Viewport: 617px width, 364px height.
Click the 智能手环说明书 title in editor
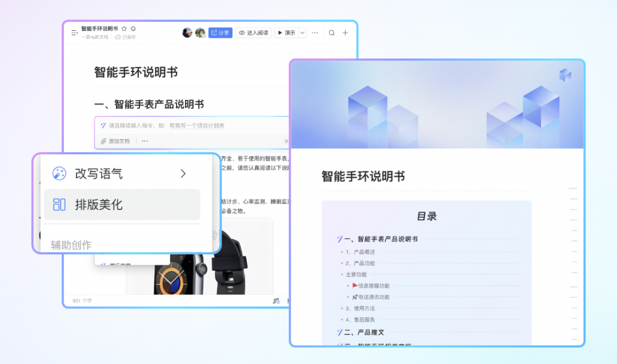click(136, 73)
